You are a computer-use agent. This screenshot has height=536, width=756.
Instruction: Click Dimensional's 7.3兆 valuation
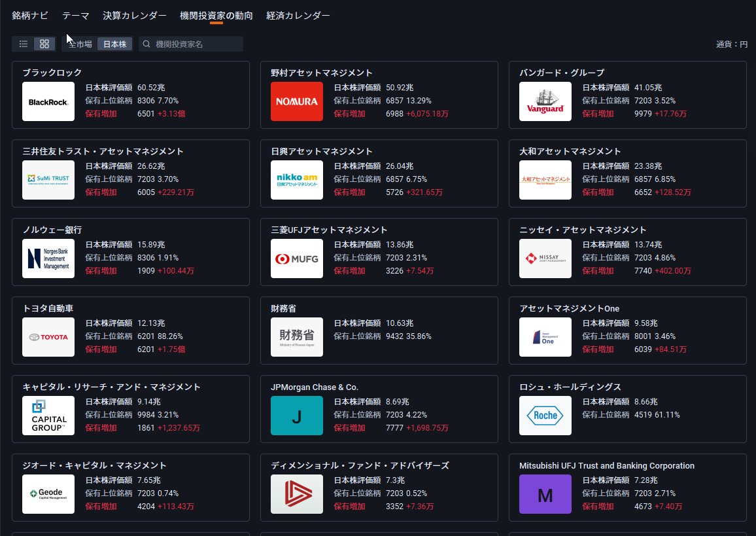point(396,480)
